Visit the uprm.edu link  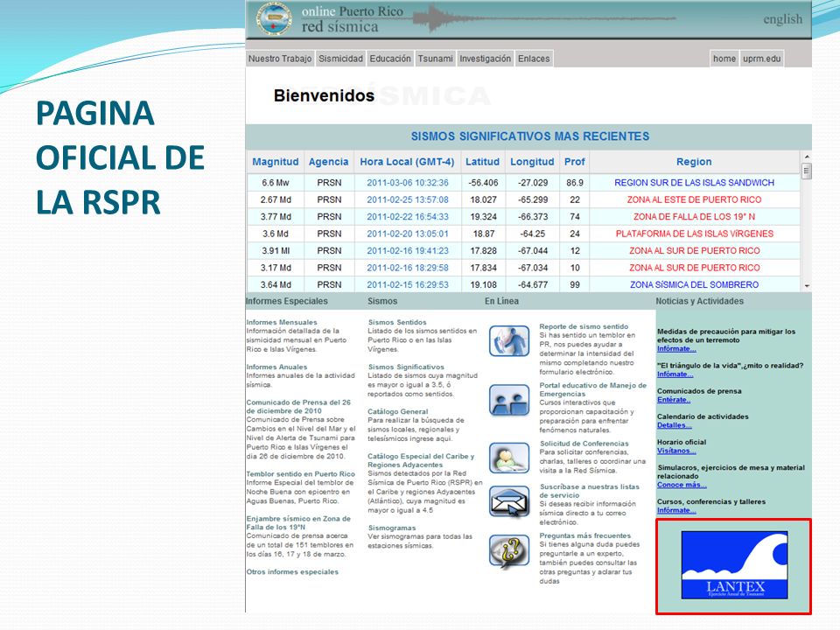click(x=762, y=59)
